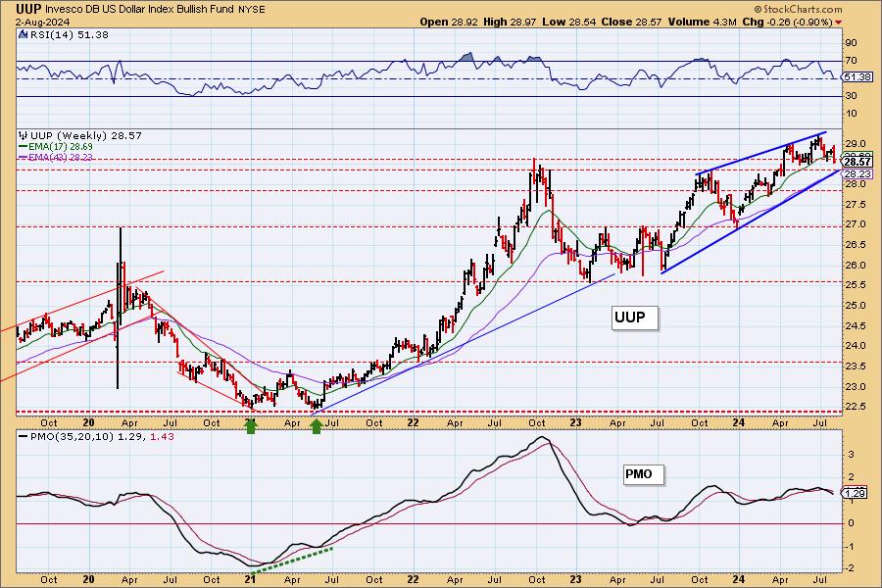Viewport: 882px width, 588px height.
Task: Click the EMA(43) 28.23 legend entry
Action: [56, 157]
